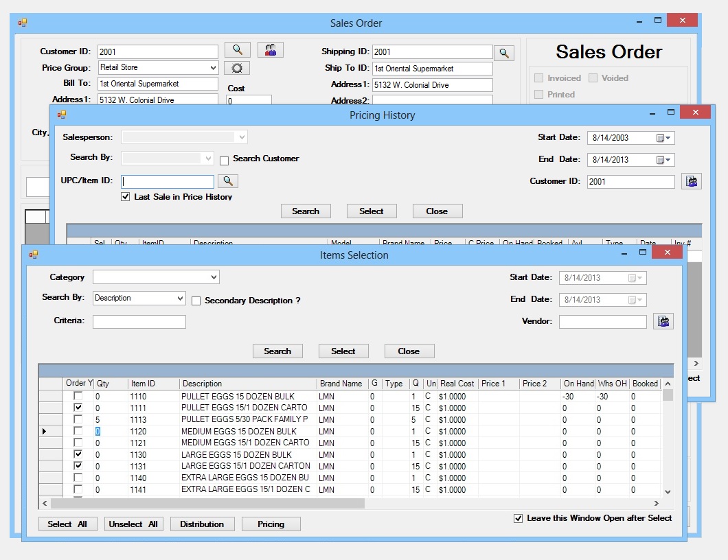Open the Salesperson dropdown in Pricing History
Image resolution: width=728 pixels, height=560 pixels.
242,137
